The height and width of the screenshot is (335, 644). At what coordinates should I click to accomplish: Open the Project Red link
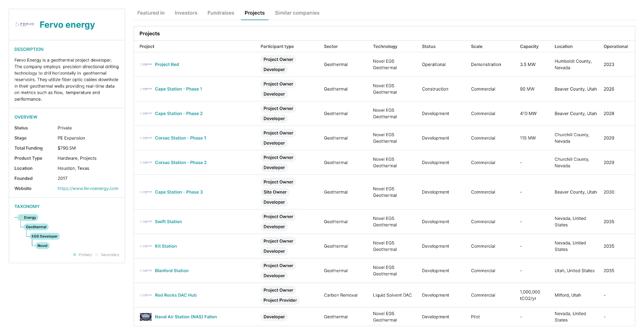[167, 64]
